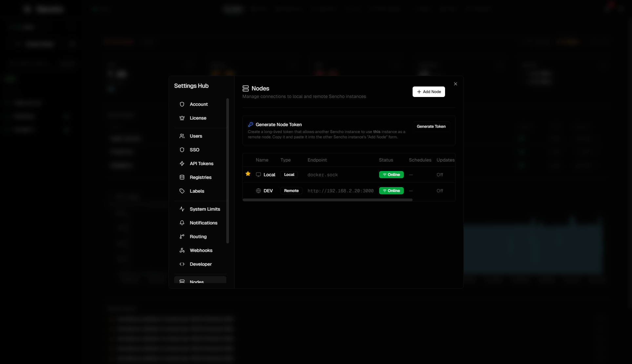Click the Type column header

pyautogui.click(x=285, y=160)
